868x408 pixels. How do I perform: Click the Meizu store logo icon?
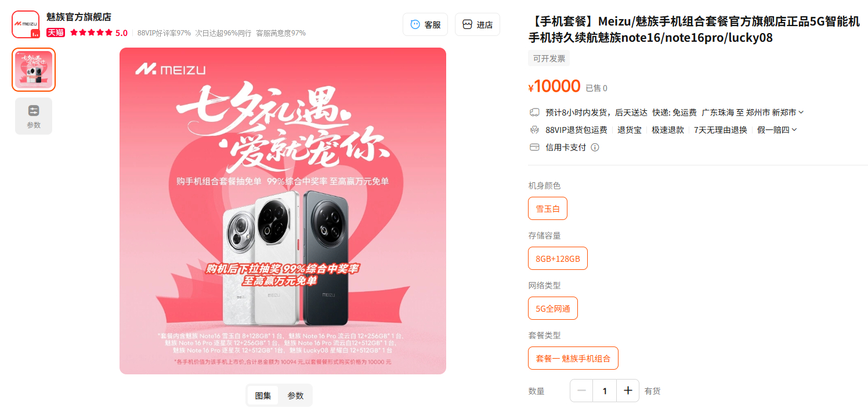pyautogui.click(x=26, y=24)
